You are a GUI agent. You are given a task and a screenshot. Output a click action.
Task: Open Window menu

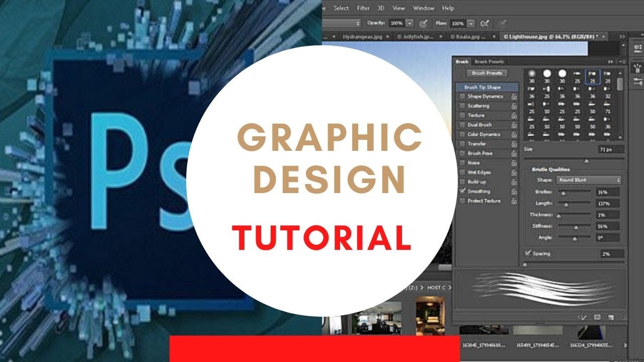point(424,8)
